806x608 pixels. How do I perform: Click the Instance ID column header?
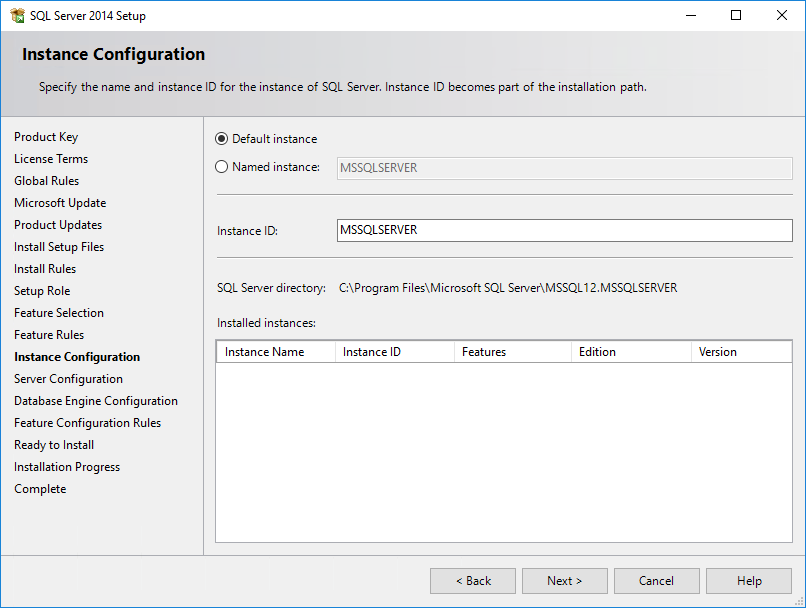[x=395, y=352]
